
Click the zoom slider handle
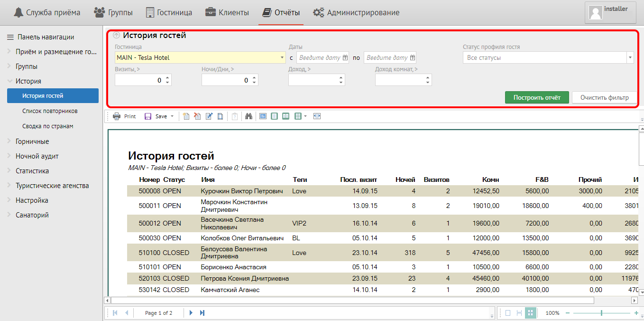click(x=601, y=313)
